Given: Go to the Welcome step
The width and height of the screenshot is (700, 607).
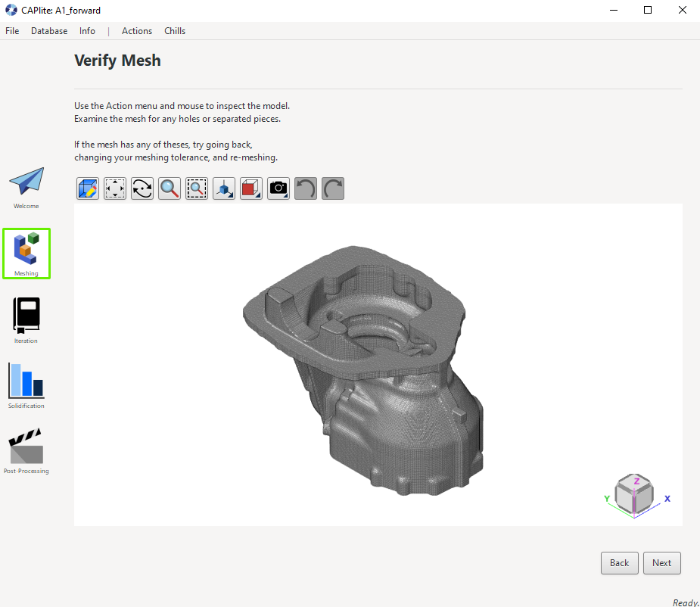Looking at the screenshot, I should click(26, 188).
